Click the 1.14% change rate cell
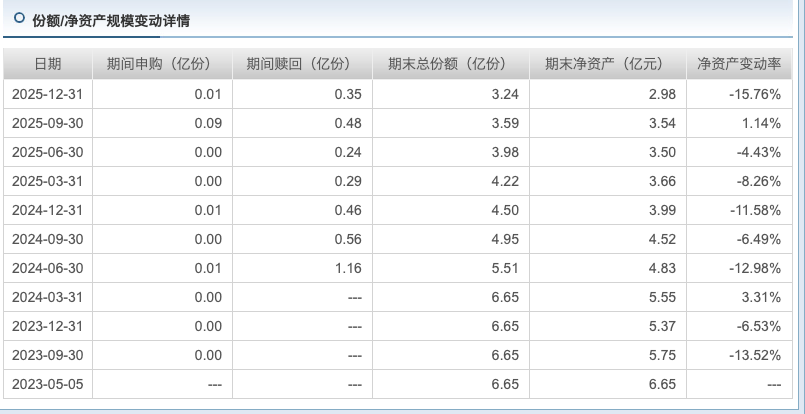805x414 pixels. point(762,123)
